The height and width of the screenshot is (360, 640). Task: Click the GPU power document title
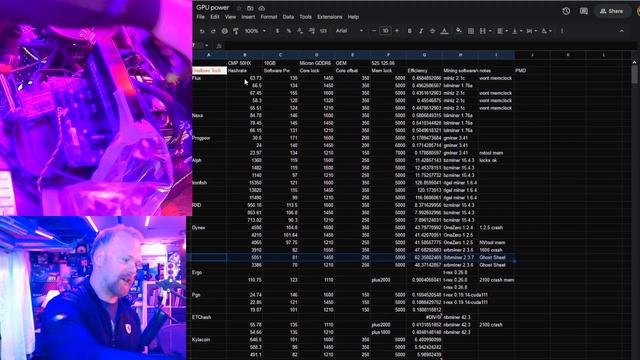point(212,8)
